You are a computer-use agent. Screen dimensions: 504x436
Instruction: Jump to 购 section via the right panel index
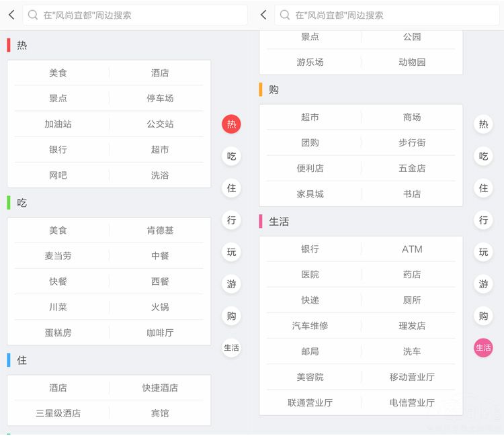point(483,316)
